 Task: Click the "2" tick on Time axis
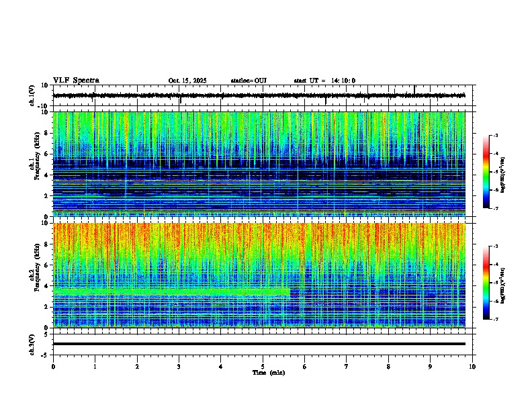pyautogui.click(x=137, y=367)
